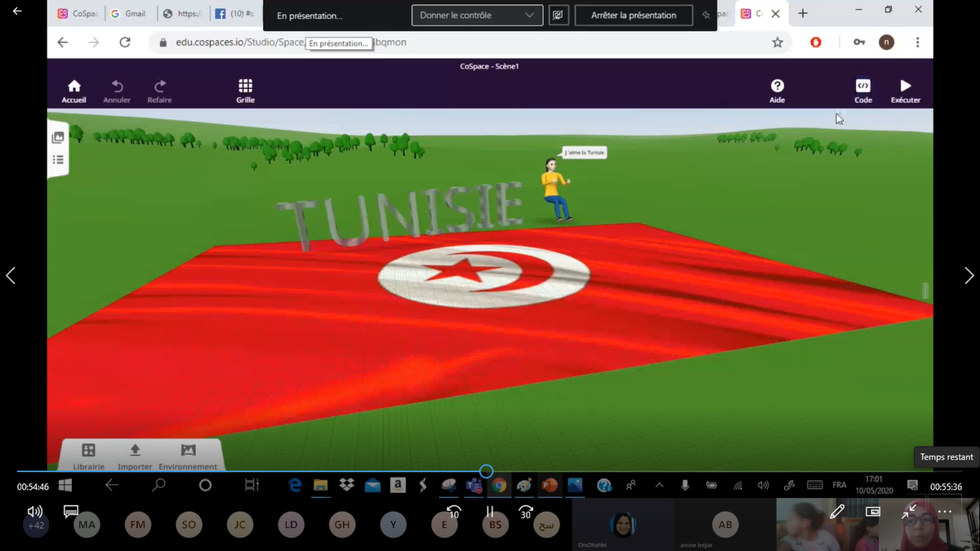Click the amine bejjar AB tile

724,525
